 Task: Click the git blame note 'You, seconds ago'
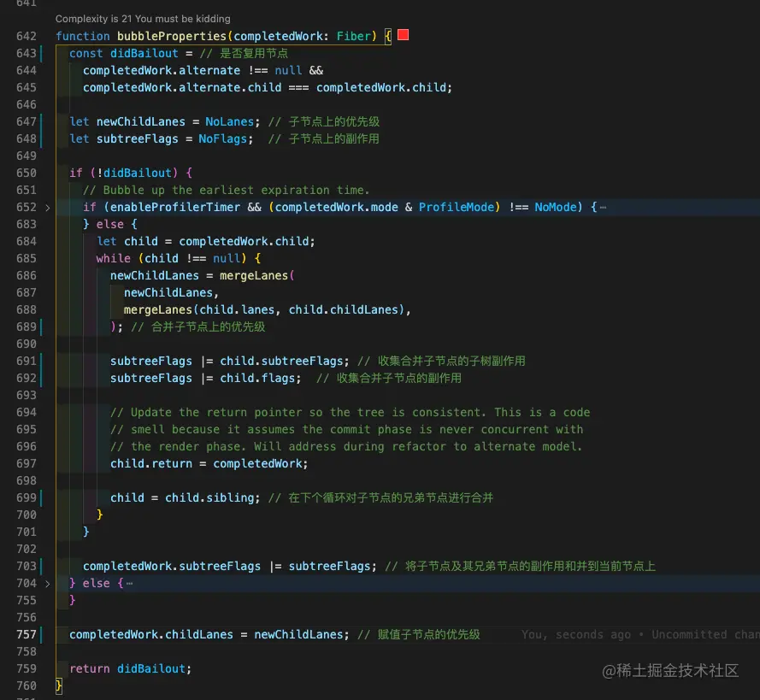576,634
